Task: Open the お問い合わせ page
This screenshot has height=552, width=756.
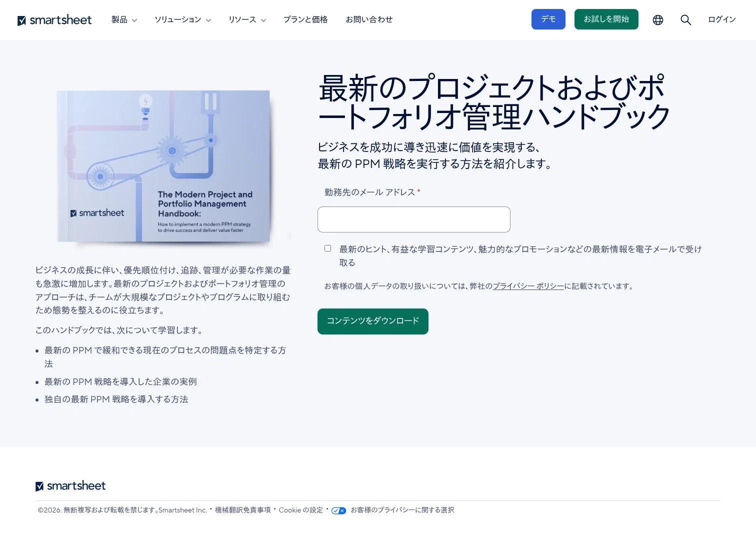Action: (x=369, y=19)
